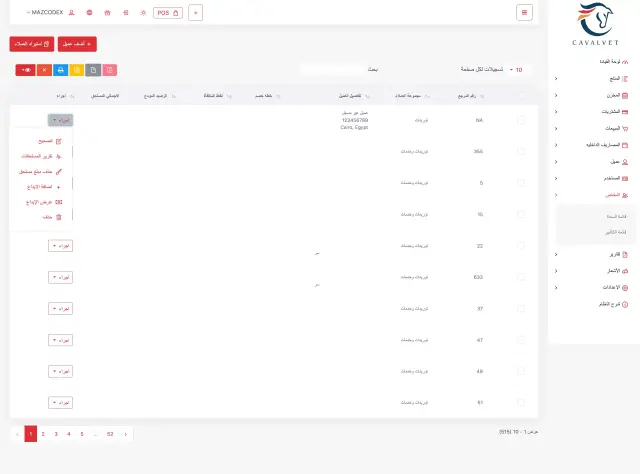Open the records per page dropdown showing 10
Screen dimensions: 640x474
[x=518, y=70]
